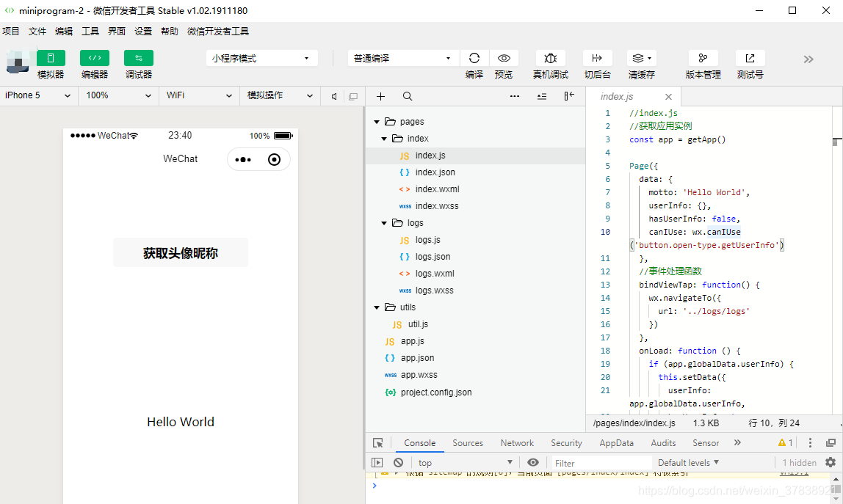Open the 文件 menu

pyautogui.click(x=37, y=31)
